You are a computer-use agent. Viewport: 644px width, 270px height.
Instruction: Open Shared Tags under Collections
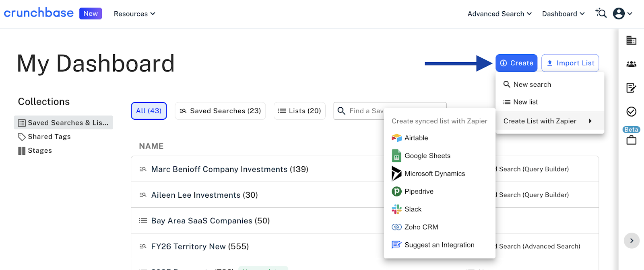[x=44, y=137]
